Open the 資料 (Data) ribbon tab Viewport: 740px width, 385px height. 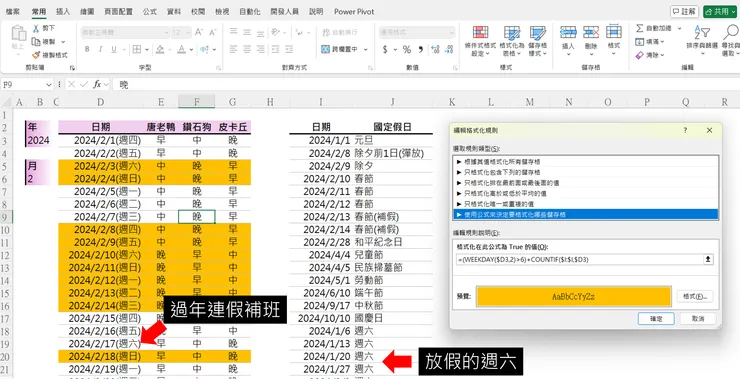[x=174, y=11]
